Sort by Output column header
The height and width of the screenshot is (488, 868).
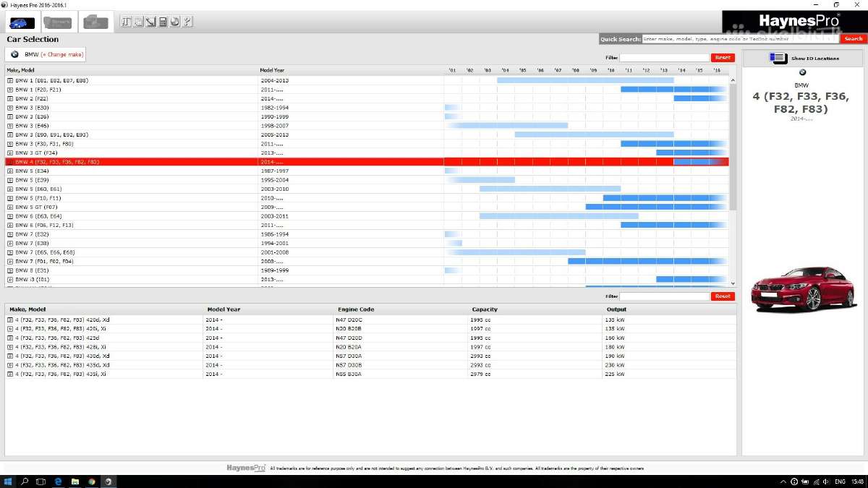(x=616, y=309)
